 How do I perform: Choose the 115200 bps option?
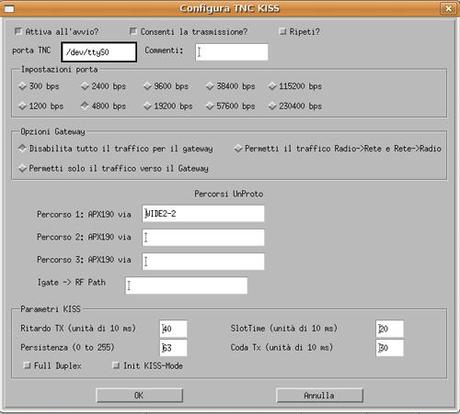(272, 86)
